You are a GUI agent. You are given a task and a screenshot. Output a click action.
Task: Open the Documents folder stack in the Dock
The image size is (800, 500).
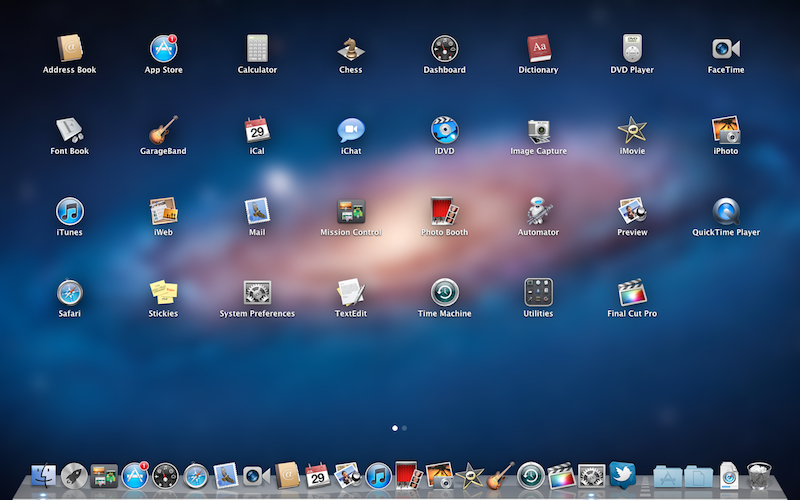click(x=698, y=477)
